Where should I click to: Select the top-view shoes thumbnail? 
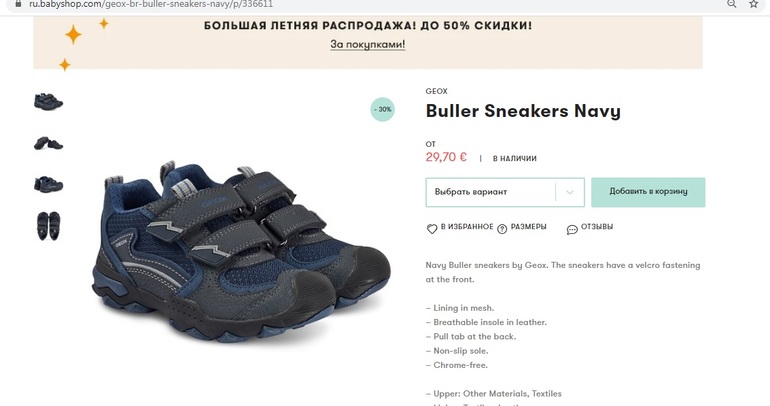pyautogui.click(x=48, y=226)
